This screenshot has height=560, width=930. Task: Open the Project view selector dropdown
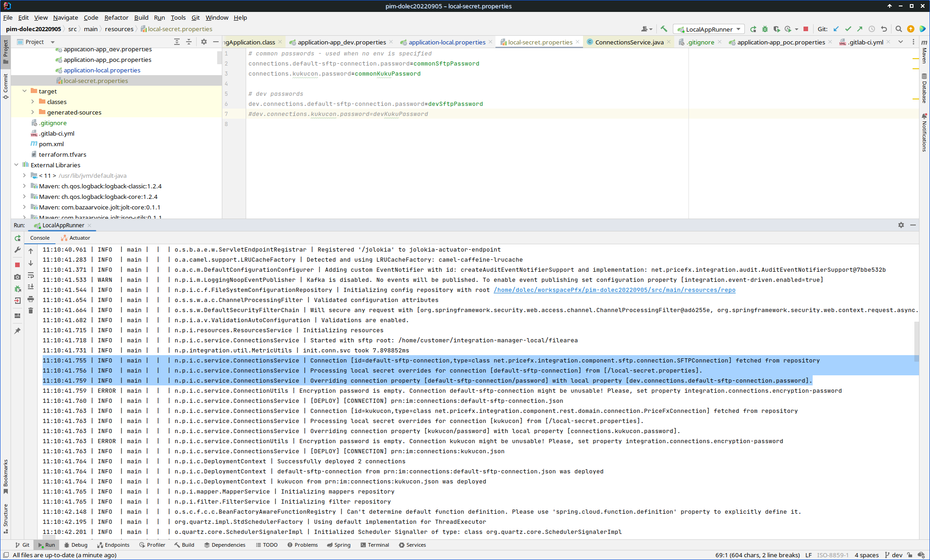tap(36, 42)
